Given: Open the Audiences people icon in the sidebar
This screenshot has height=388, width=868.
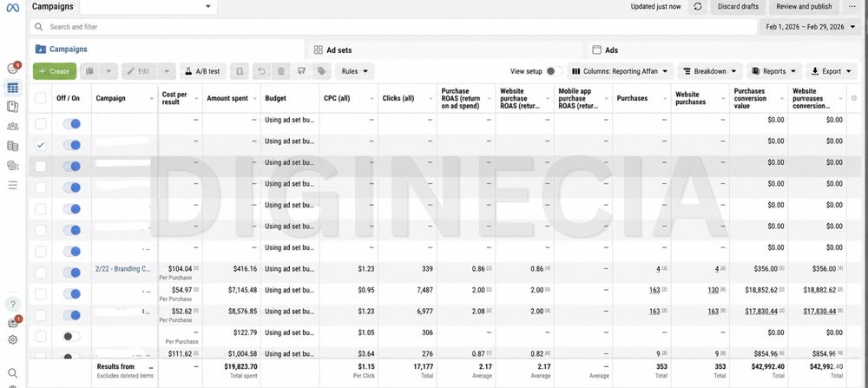Looking at the screenshot, I should pyautogui.click(x=13, y=126).
